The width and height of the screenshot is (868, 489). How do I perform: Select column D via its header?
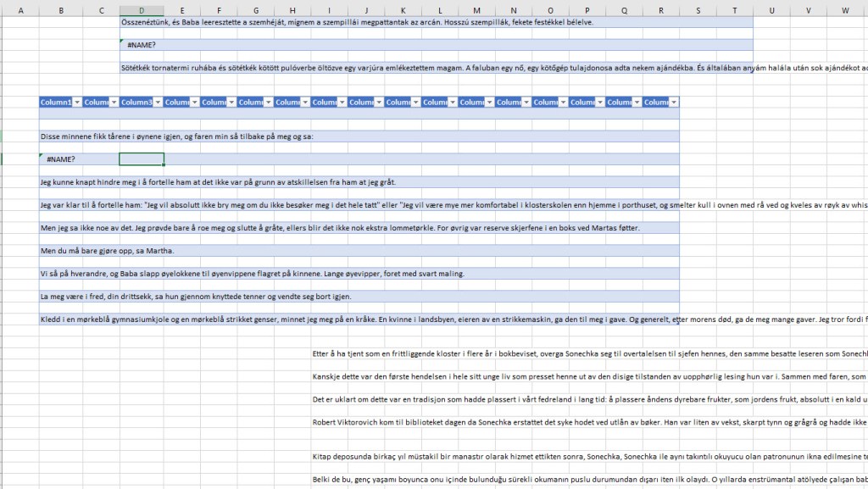pyautogui.click(x=142, y=10)
